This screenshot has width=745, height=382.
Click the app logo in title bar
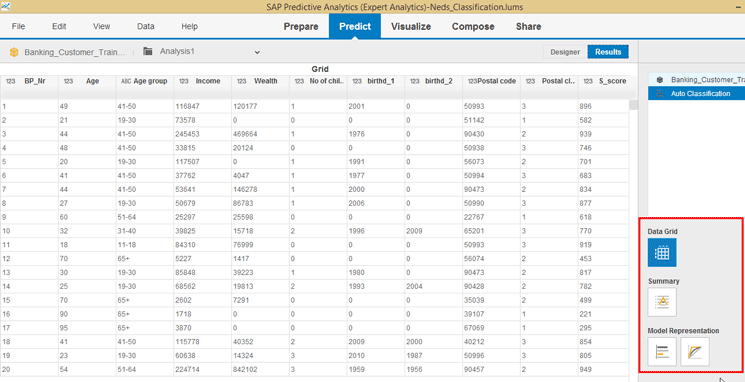point(6,6)
